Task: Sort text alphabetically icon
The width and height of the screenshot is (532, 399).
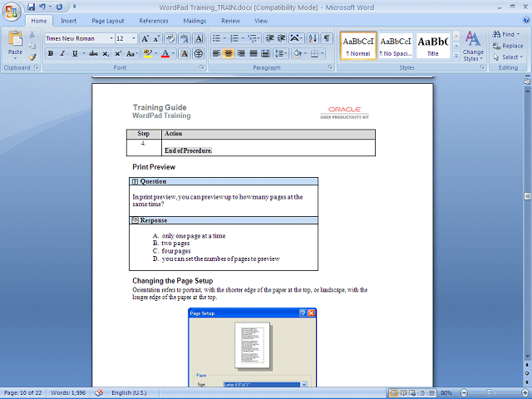Action: (313, 38)
